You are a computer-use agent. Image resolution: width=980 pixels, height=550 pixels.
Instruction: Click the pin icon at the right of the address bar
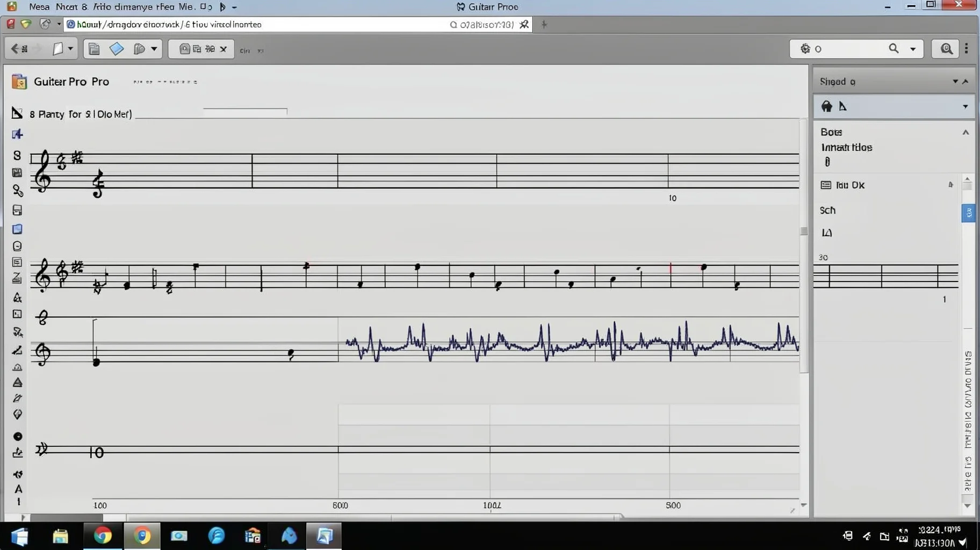pos(524,24)
